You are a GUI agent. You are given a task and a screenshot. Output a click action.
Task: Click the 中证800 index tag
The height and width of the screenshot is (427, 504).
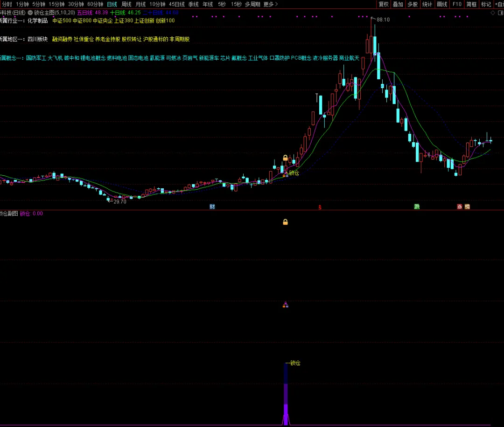coord(82,21)
